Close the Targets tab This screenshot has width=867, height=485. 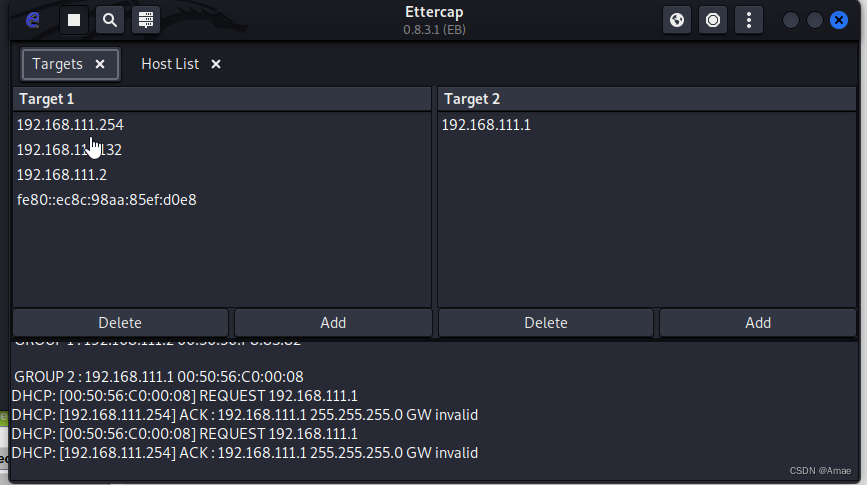[100, 64]
